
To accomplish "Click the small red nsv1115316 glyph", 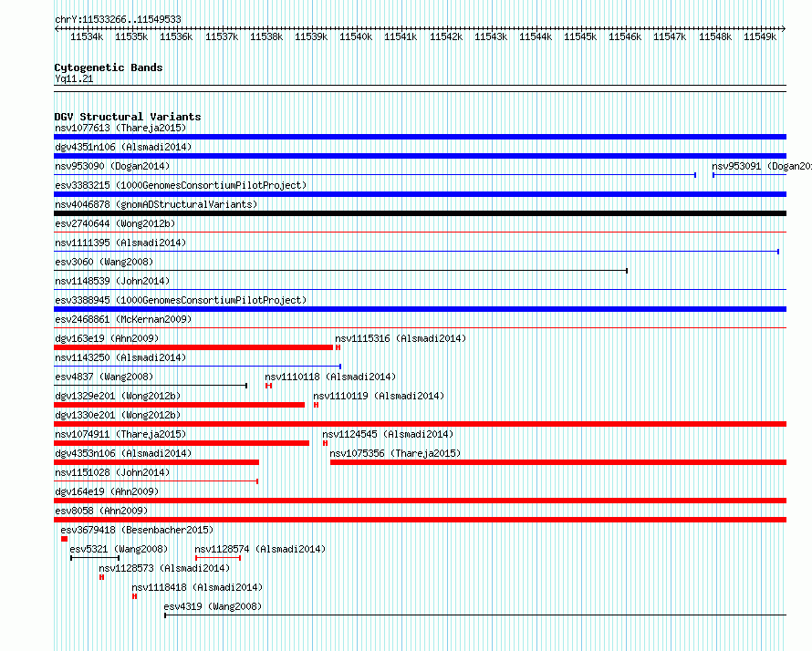I will (x=338, y=347).
